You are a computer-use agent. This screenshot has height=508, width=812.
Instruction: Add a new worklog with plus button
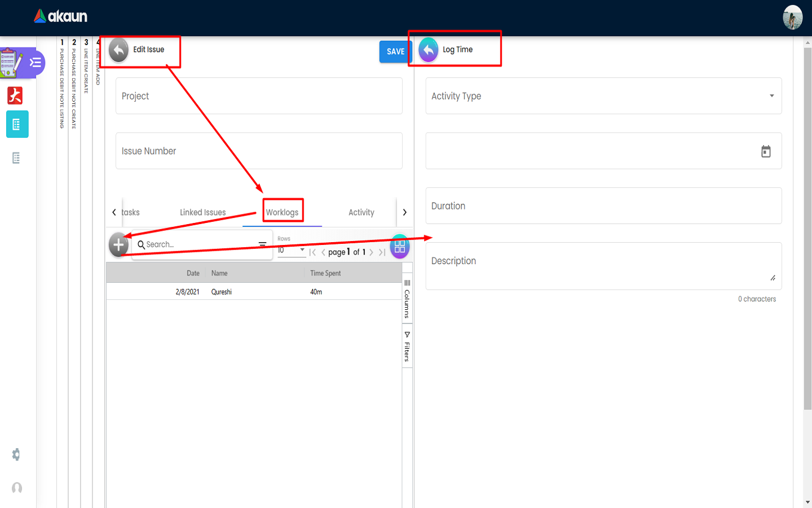tap(118, 244)
